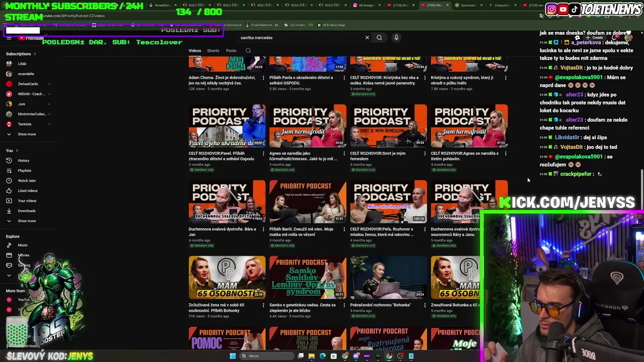Open Music under Explore
Image resolution: width=644 pixels, height=362 pixels.
pyautogui.click(x=23, y=245)
